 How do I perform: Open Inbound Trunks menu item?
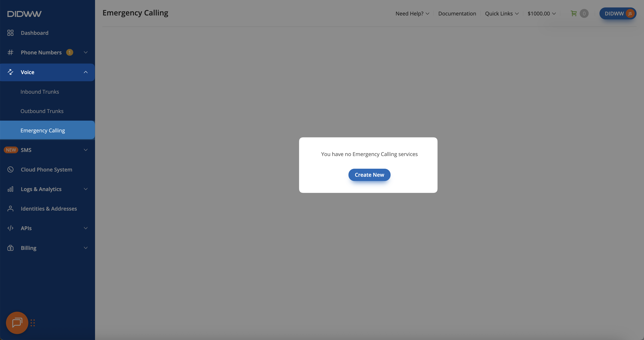coord(40,92)
